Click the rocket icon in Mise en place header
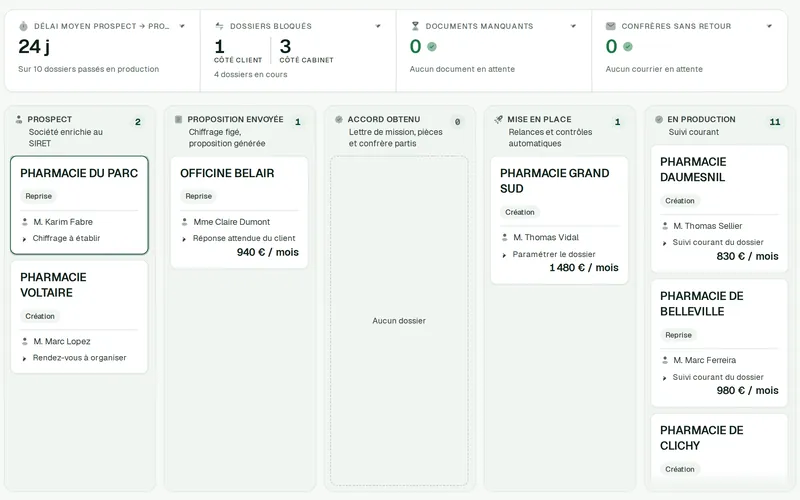 pyautogui.click(x=498, y=119)
